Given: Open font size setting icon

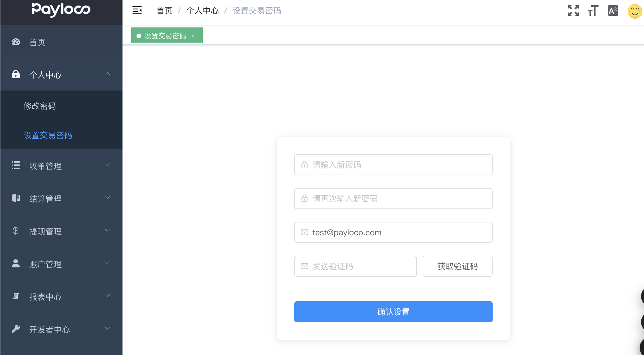Looking at the screenshot, I should (x=593, y=11).
